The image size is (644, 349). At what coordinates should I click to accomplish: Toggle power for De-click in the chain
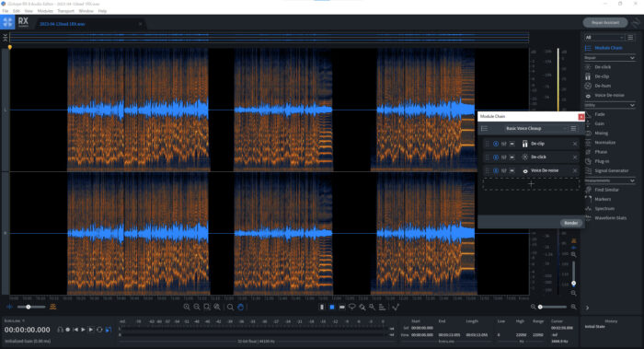pyautogui.click(x=496, y=157)
